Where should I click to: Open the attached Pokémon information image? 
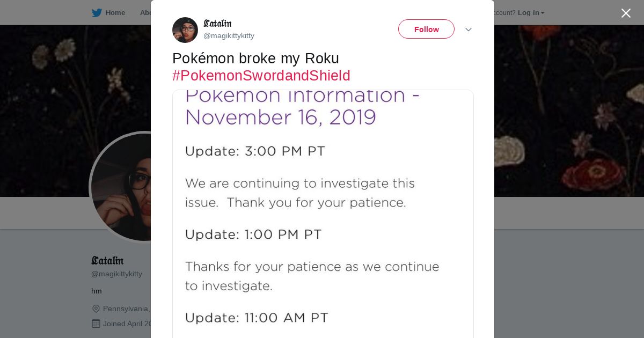pyautogui.click(x=323, y=215)
